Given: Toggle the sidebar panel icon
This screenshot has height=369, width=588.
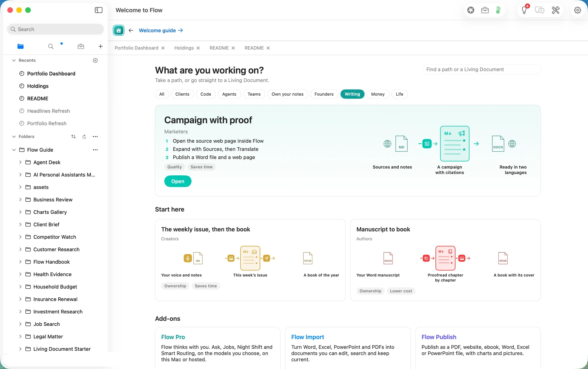Looking at the screenshot, I should [x=98, y=10].
